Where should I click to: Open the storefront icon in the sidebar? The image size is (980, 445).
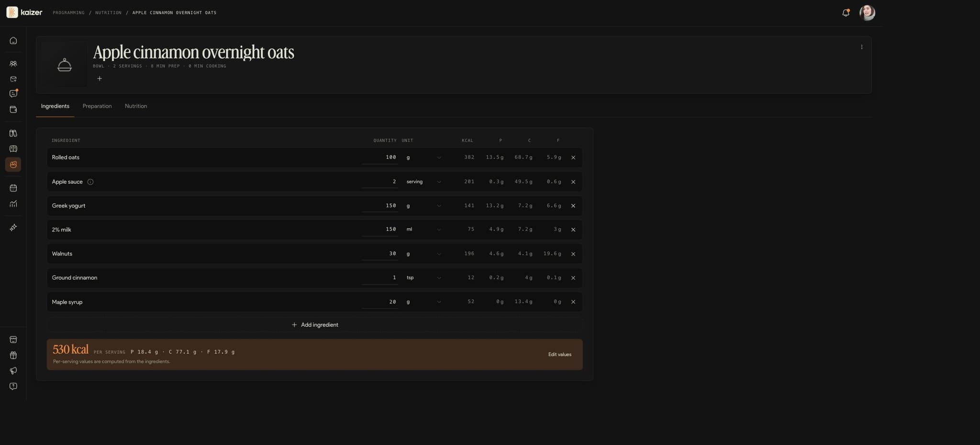click(13, 340)
